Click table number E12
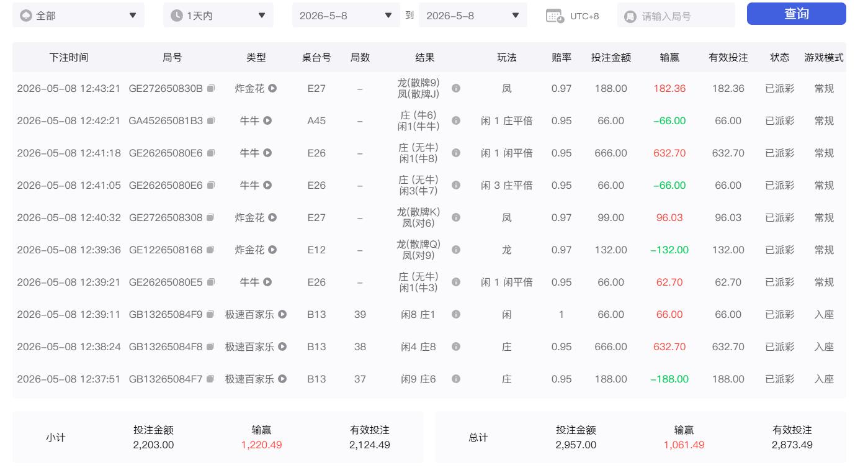The image size is (868, 475). pos(316,250)
